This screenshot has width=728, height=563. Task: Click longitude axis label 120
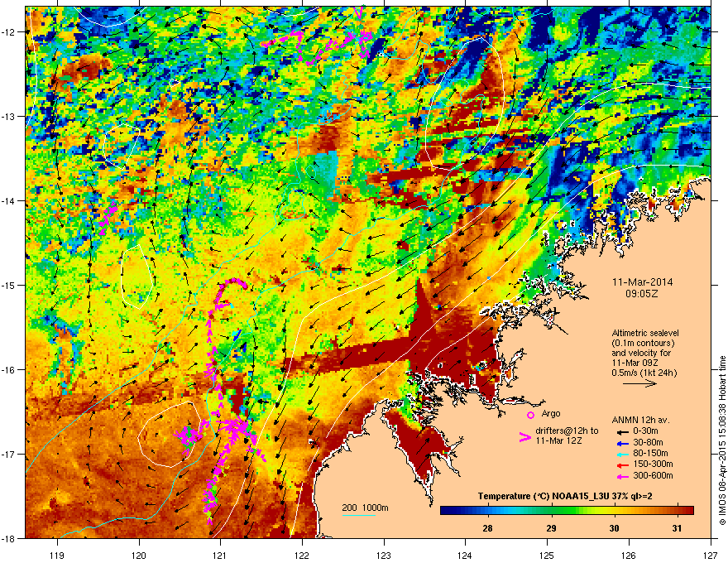point(139,555)
